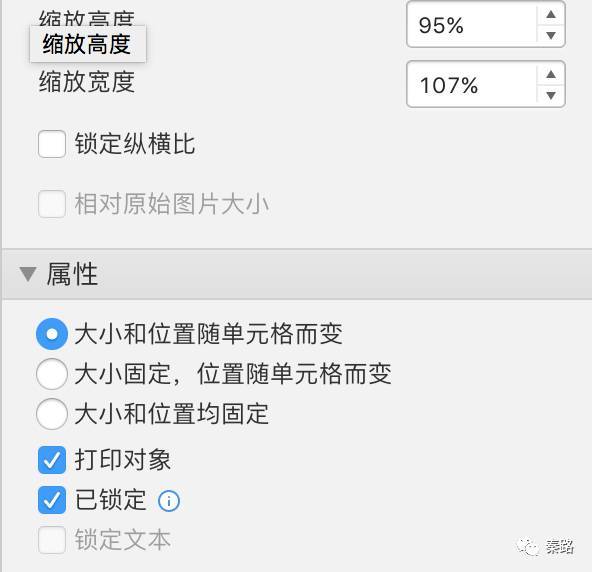Click the info icon beside 已锁定

click(x=169, y=501)
